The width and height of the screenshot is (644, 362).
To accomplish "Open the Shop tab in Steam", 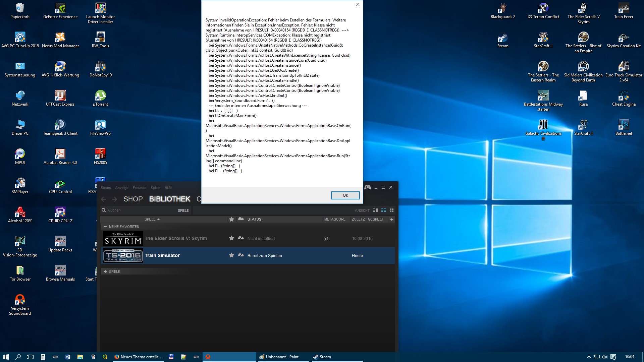I will coord(133,199).
